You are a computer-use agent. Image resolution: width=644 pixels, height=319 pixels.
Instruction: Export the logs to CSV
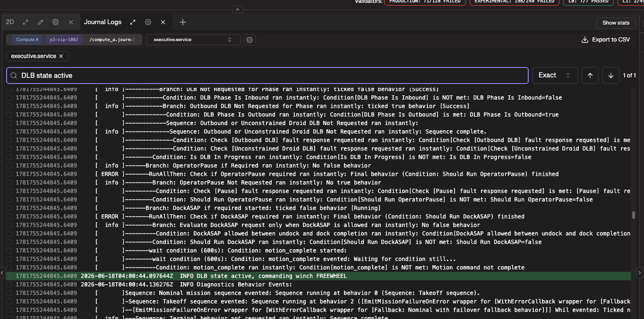[x=606, y=40]
